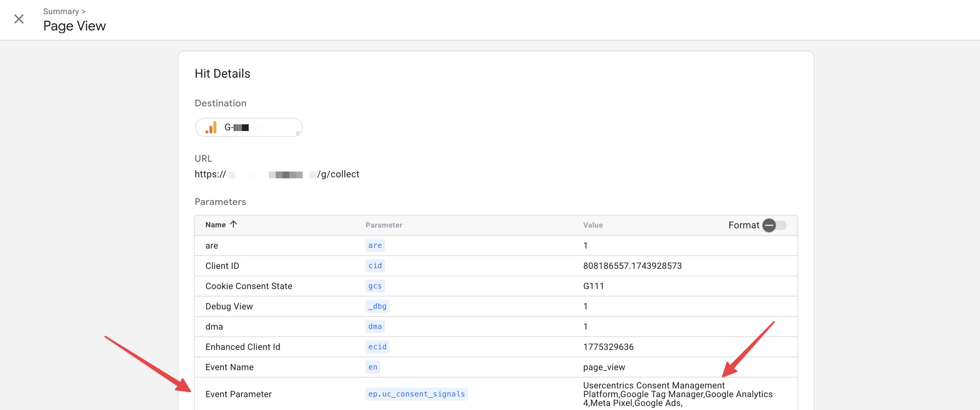Click the ep.uc_consent_signals chip
Screen dimensions: 980x410
416,394
